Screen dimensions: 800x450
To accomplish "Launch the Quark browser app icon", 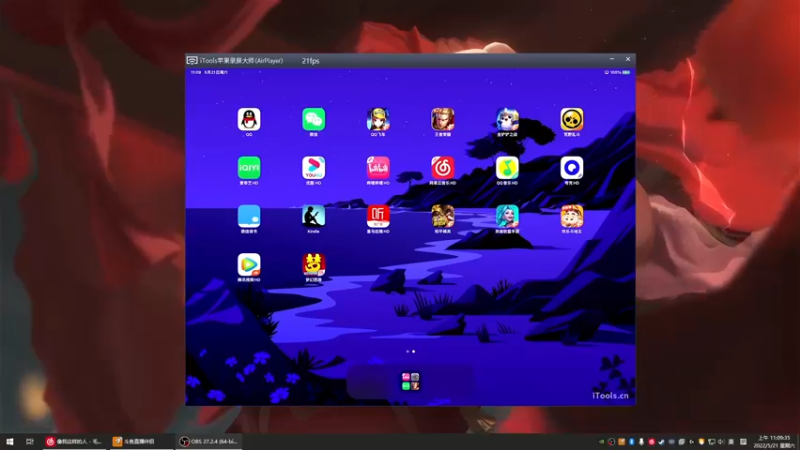I will click(x=571, y=168).
